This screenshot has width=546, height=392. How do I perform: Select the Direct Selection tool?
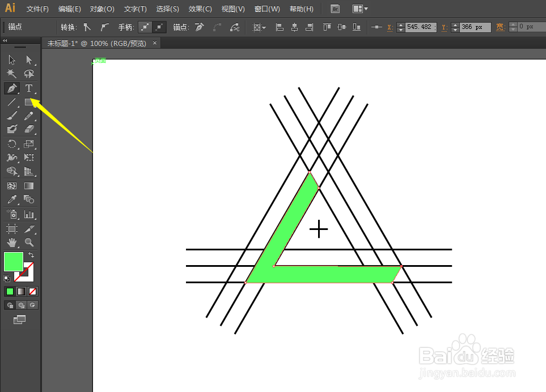point(29,60)
